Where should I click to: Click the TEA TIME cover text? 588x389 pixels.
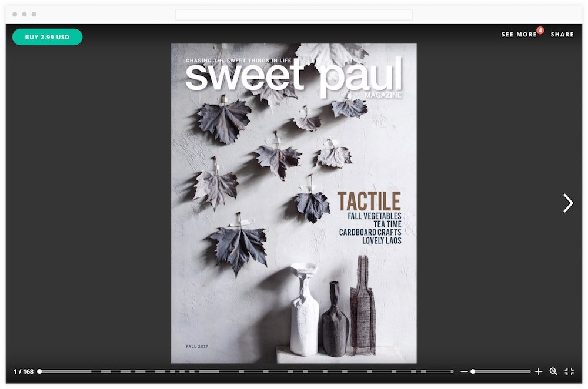[387, 224]
